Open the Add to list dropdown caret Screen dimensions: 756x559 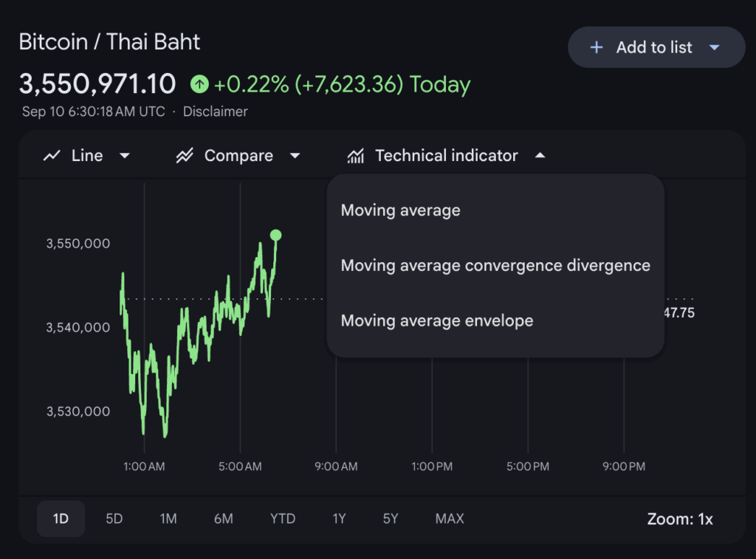(714, 47)
